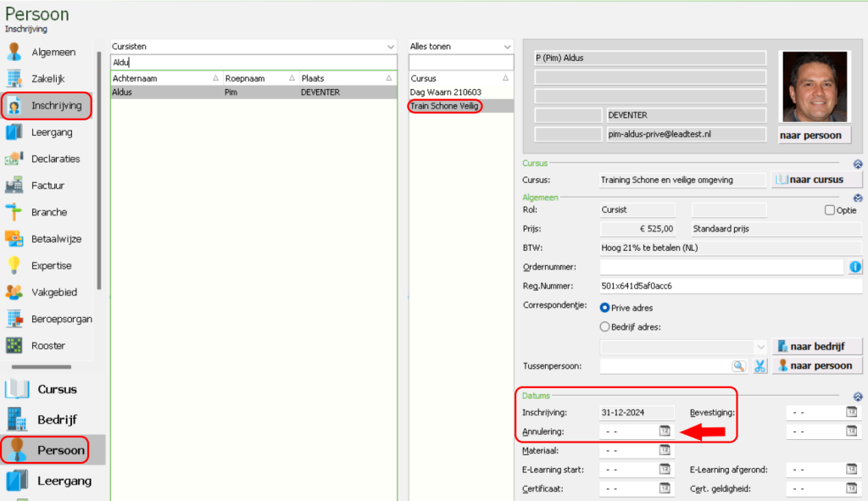Switch to the Bedrijf module
The image size is (868, 501).
[53, 420]
